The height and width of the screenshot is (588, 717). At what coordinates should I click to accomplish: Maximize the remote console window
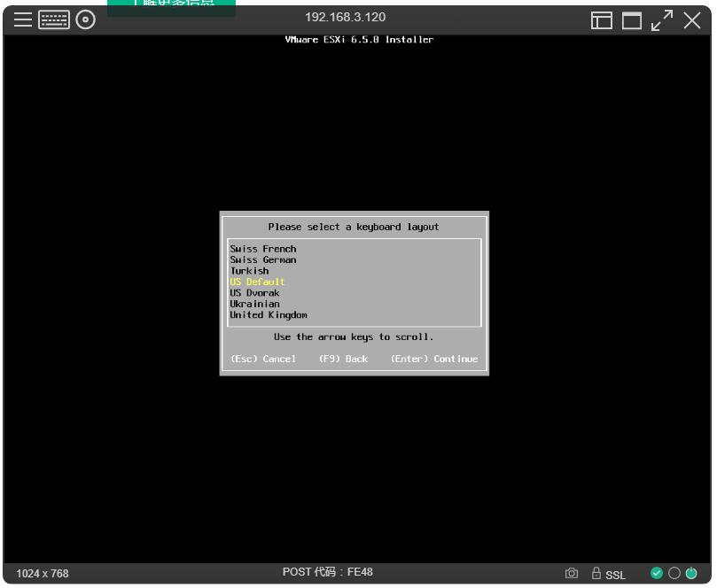click(632, 20)
